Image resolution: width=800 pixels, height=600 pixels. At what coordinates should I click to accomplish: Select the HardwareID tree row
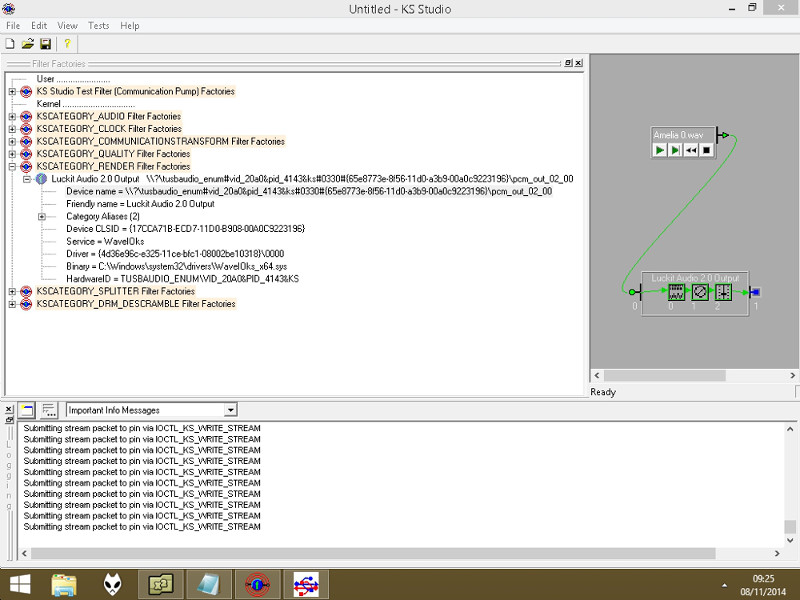(183, 279)
